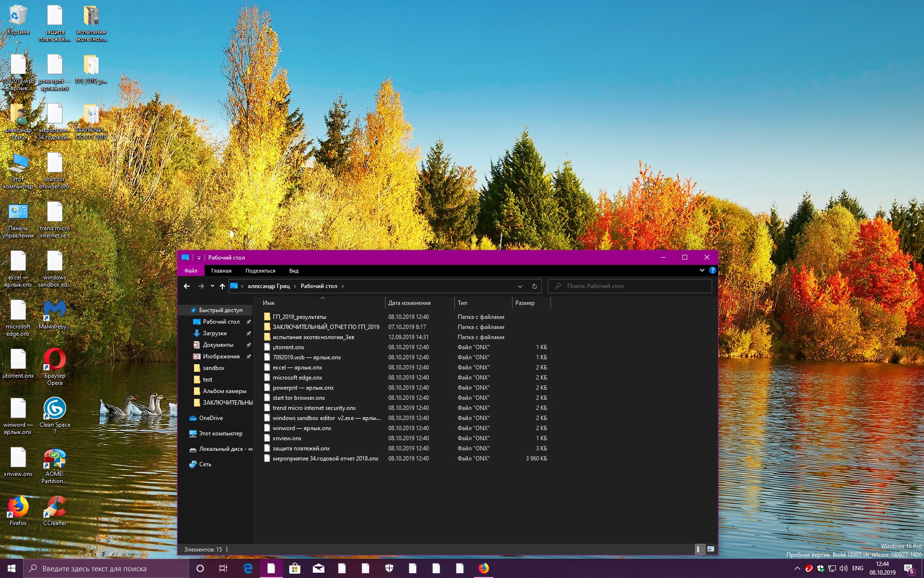Open Microsoft Edge in taskbar

coord(248,568)
